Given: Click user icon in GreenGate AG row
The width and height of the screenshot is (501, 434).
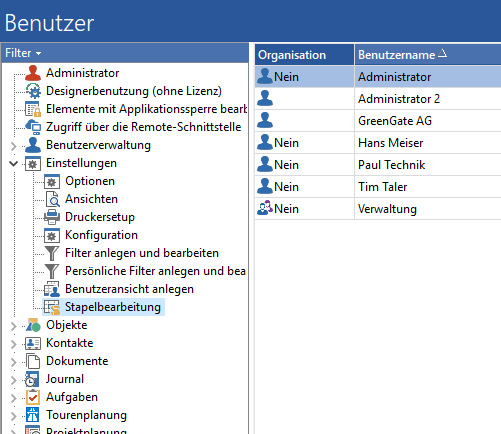Looking at the screenshot, I should click(x=265, y=121).
